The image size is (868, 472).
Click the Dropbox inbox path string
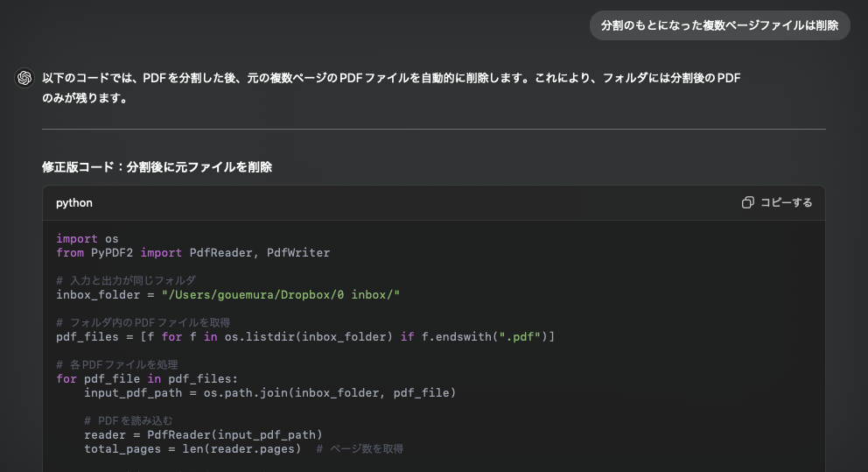(281, 295)
